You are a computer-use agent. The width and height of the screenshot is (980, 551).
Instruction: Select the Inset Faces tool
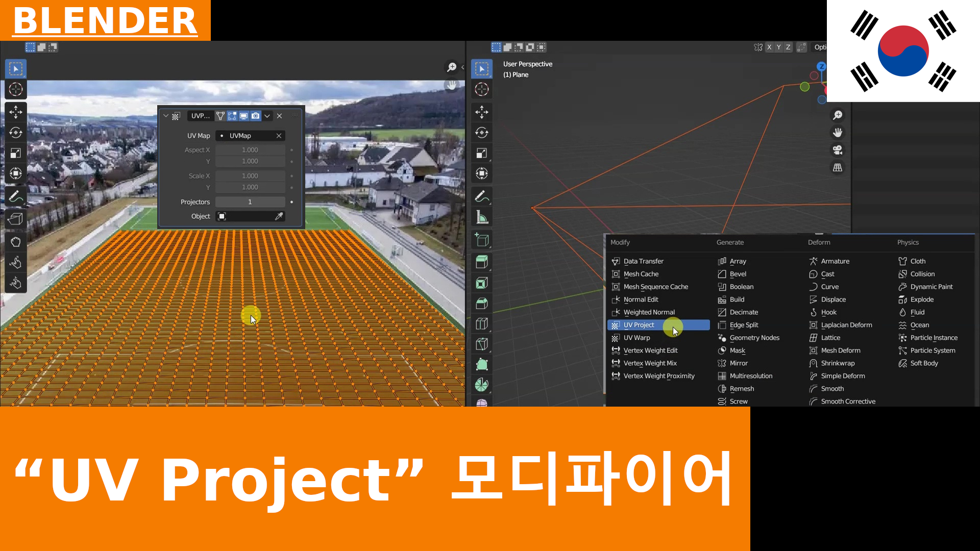(x=482, y=283)
